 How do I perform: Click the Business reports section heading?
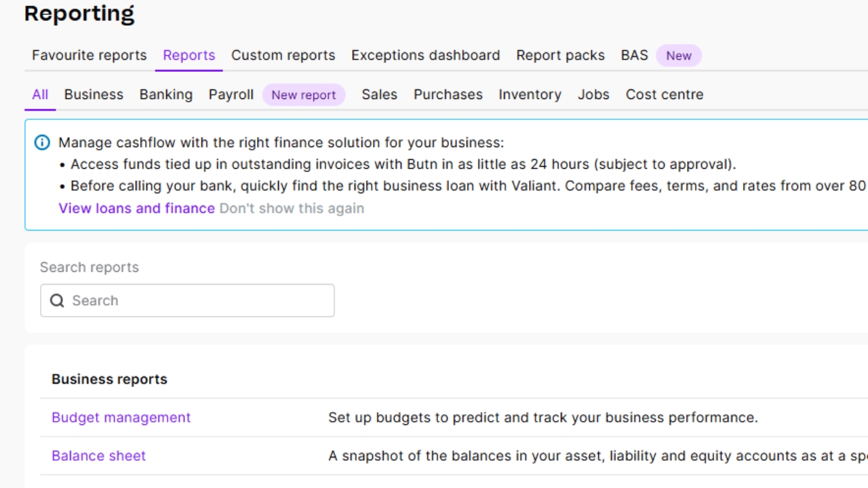pos(109,379)
